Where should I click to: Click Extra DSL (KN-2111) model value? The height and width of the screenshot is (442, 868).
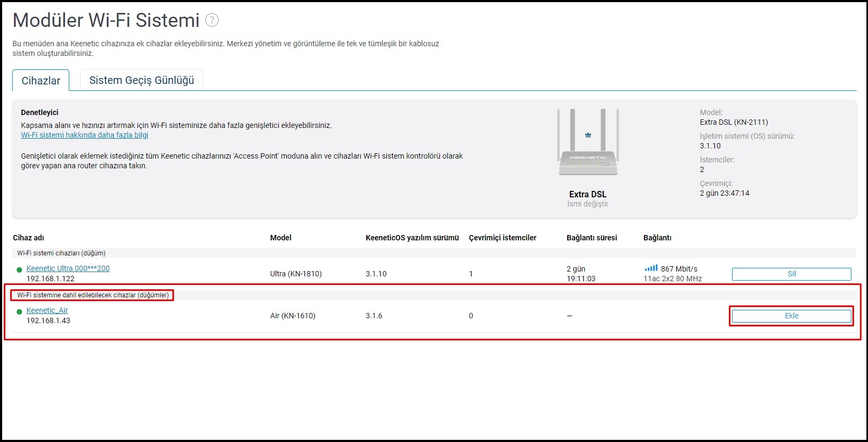(734, 122)
